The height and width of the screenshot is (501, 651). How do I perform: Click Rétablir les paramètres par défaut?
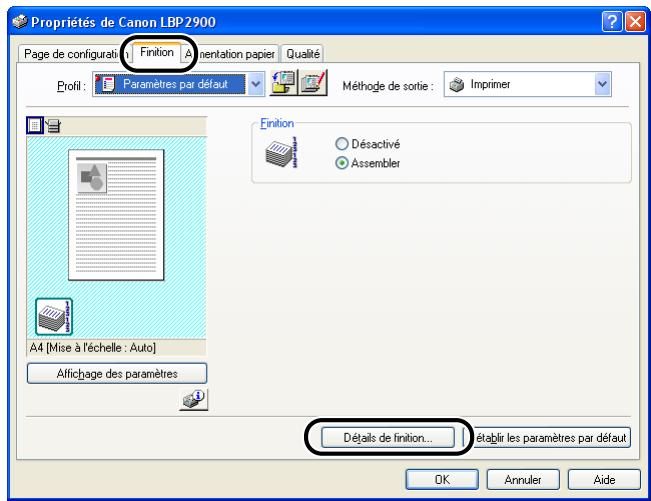point(549,437)
